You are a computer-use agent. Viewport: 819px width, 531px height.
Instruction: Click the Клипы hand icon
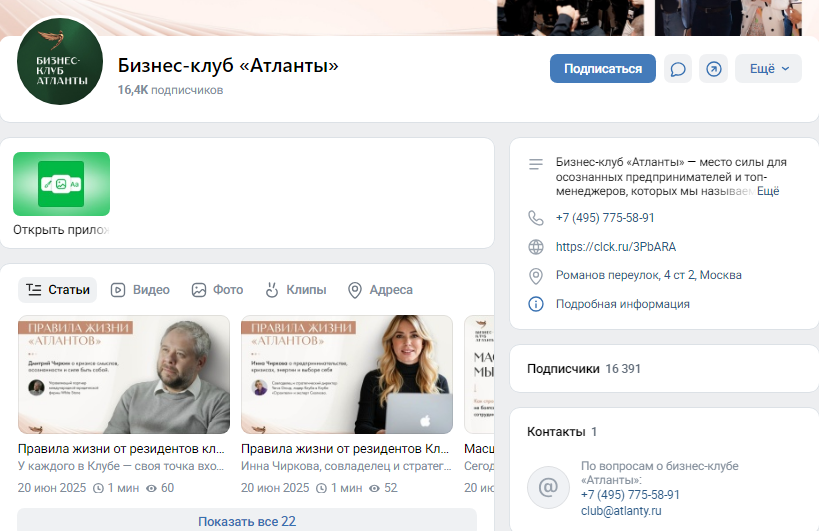272,290
